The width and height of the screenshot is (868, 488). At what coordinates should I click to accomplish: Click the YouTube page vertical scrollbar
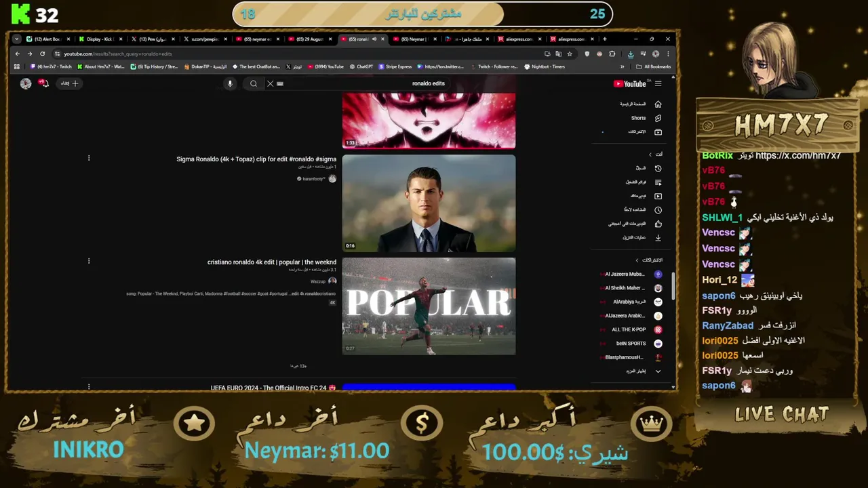click(673, 287)
